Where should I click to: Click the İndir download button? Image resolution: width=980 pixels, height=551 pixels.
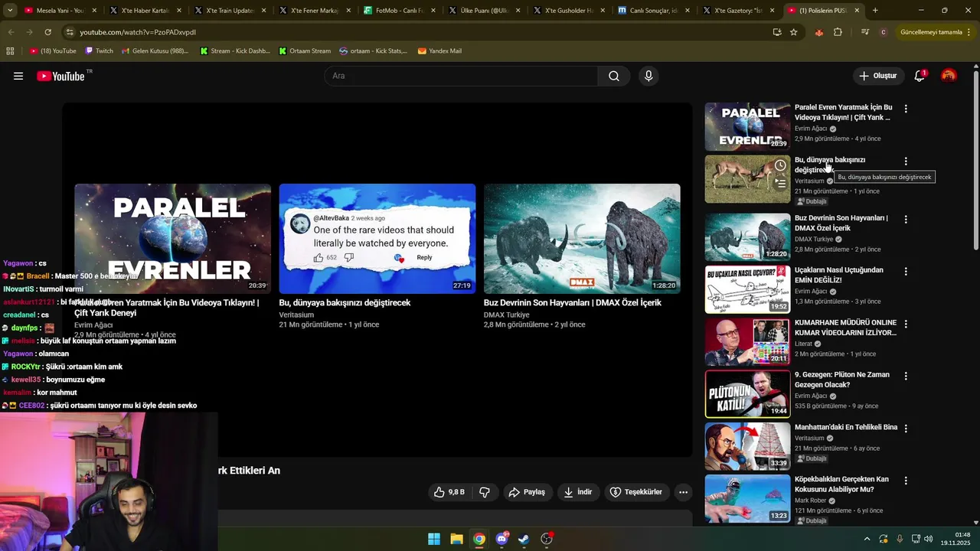578,492
